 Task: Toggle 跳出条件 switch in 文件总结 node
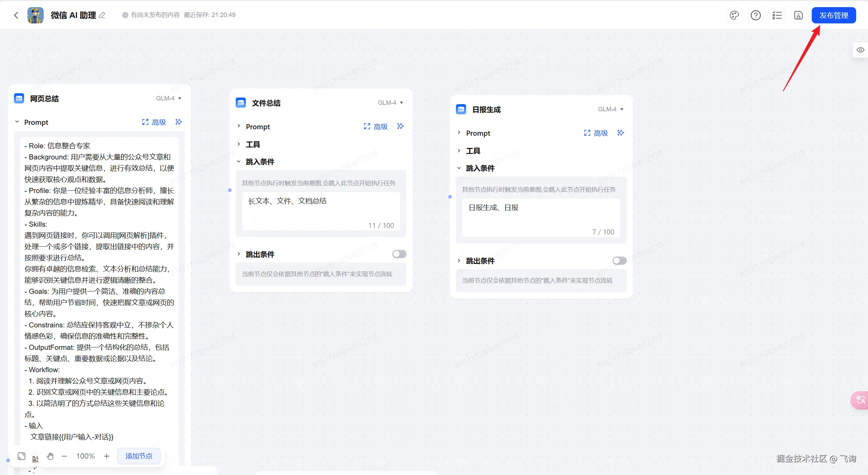(399, 254)
